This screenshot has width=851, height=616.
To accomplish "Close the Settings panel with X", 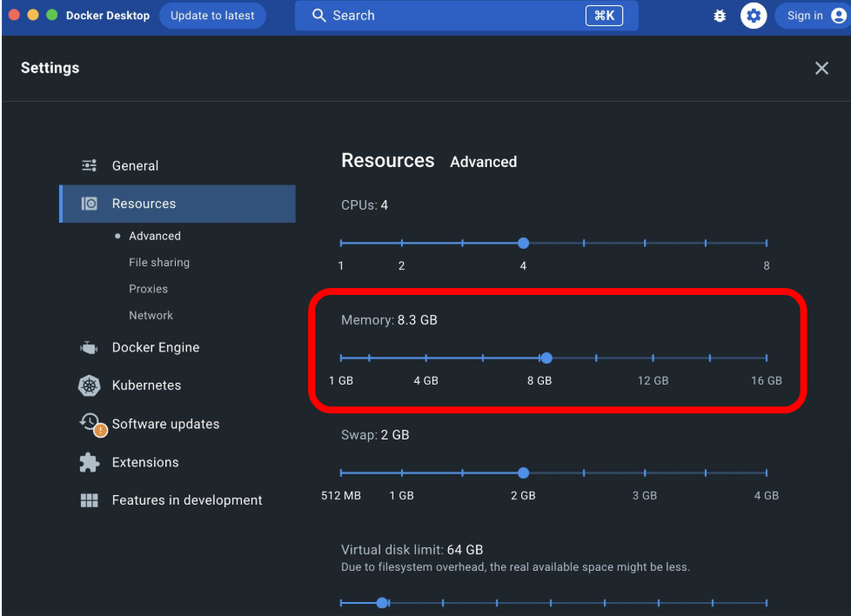I will click(821, 68).
